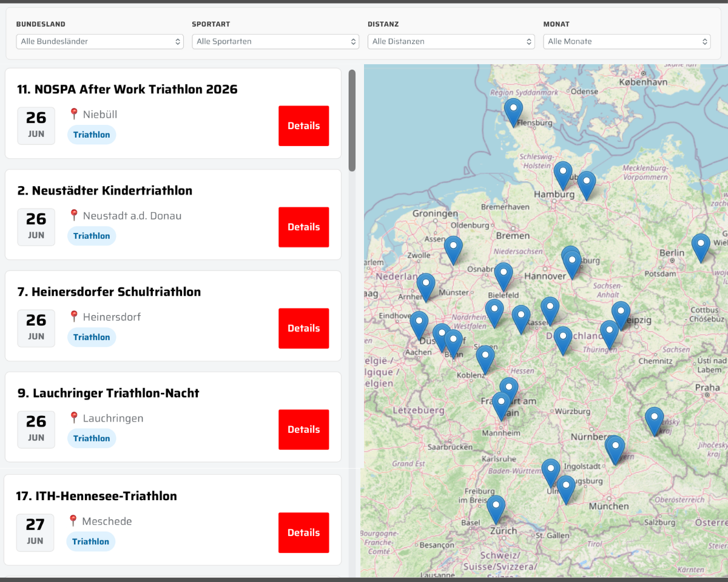728x582 pixels.
Task: Click the location pin icon beside Lauchringen
Action: tap(74, 418)
